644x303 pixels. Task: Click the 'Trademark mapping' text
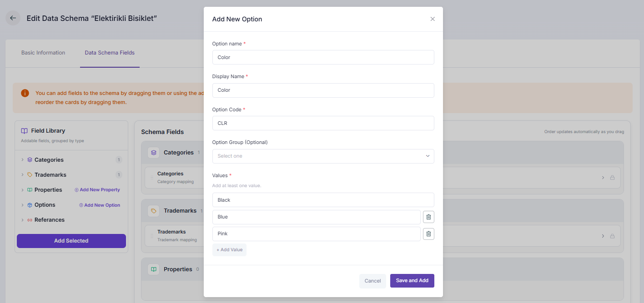pos(177,240)
